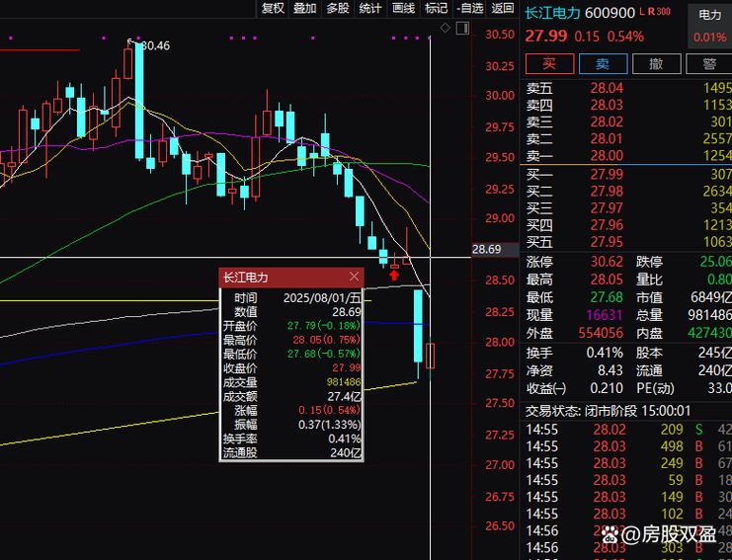The width and height of the screenshot is (732, 560).
Task: Click the 买三 price 27.97
Action: pos(607,208)
